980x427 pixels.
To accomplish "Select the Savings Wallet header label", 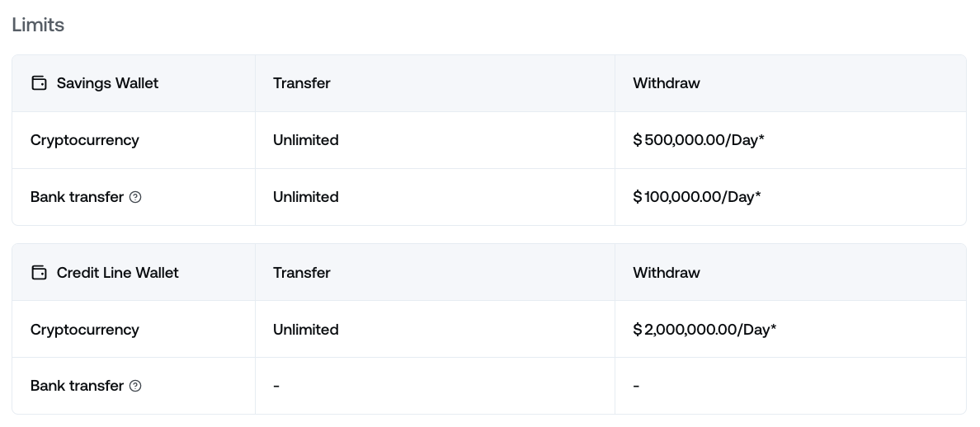I will point(107,83).
